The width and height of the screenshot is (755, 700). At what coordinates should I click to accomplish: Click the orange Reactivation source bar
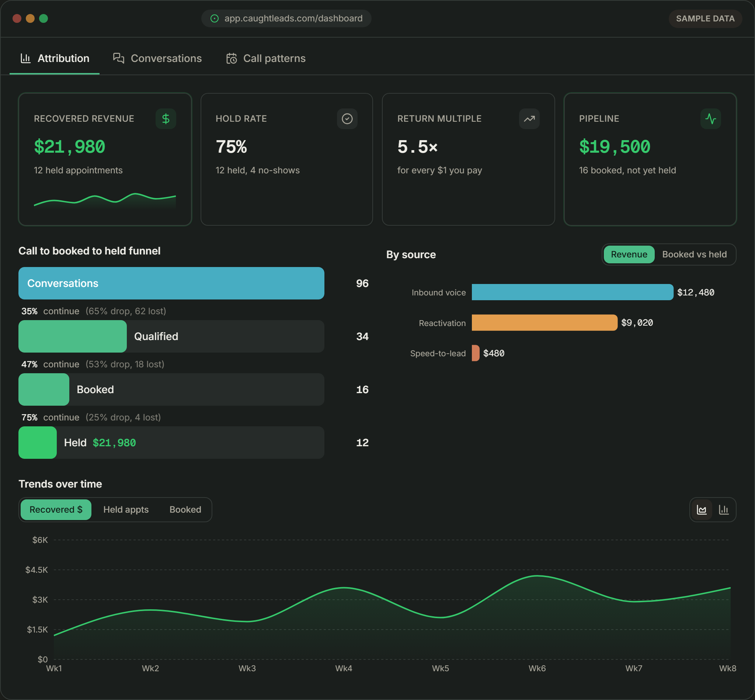544,323
